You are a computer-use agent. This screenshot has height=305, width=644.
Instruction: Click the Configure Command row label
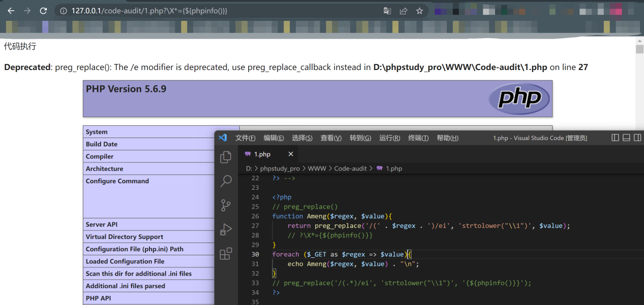117,181
